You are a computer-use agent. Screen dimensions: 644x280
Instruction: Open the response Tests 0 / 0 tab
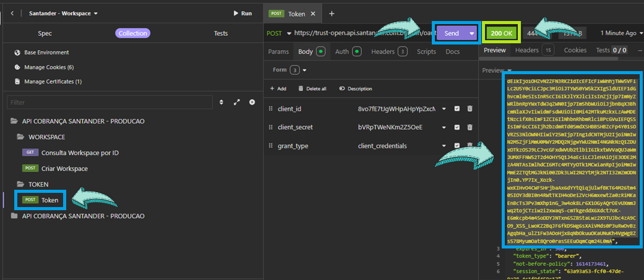[x=611, y=50]
